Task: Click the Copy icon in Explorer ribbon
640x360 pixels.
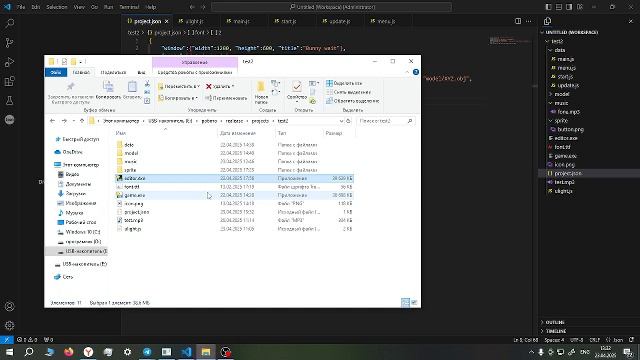Action: (108, 87)
